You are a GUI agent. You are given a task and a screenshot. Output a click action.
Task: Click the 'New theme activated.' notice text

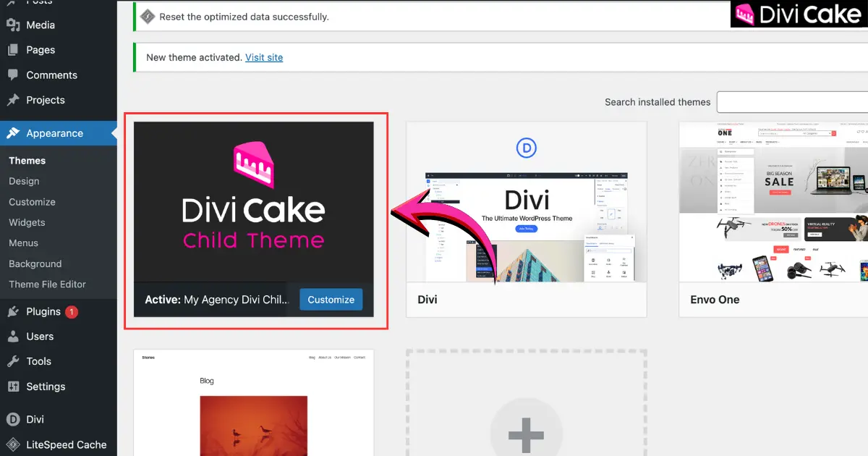194,57
